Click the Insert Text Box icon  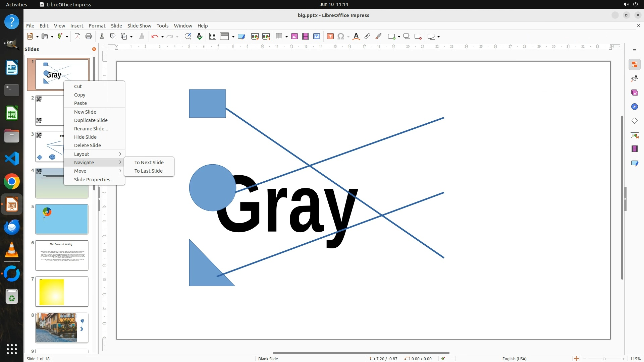pyautogui.click(x=330, y=37)
